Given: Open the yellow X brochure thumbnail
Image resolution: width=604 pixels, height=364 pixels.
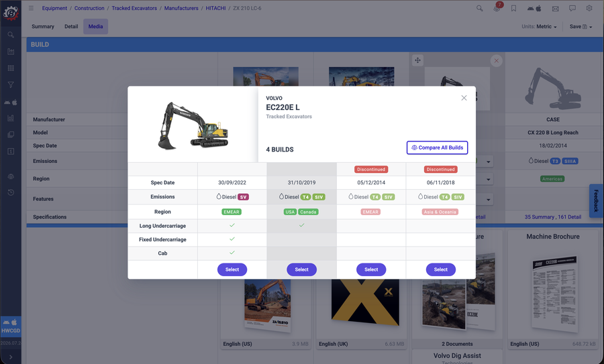Looking at the screenshot, I should [365, 302].
